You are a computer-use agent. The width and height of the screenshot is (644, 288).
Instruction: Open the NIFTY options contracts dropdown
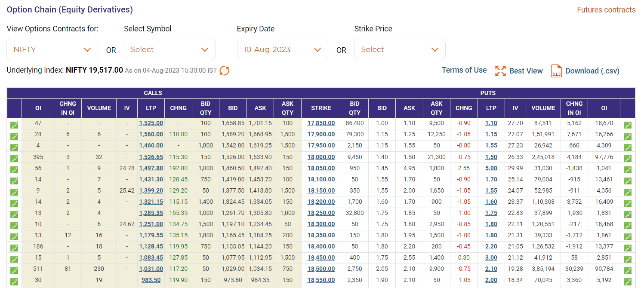click(x=52, y=49)
